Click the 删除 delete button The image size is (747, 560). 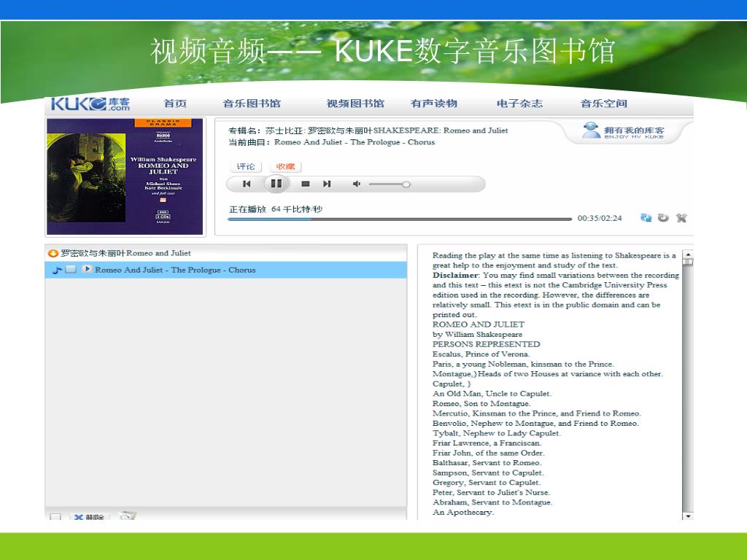pos(90,517)
